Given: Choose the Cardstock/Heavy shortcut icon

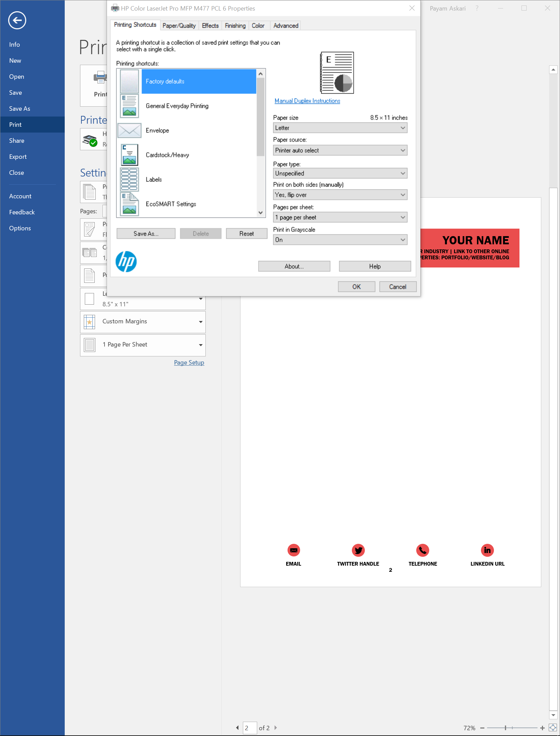Looking at the screenshot, I should point(129,155).
